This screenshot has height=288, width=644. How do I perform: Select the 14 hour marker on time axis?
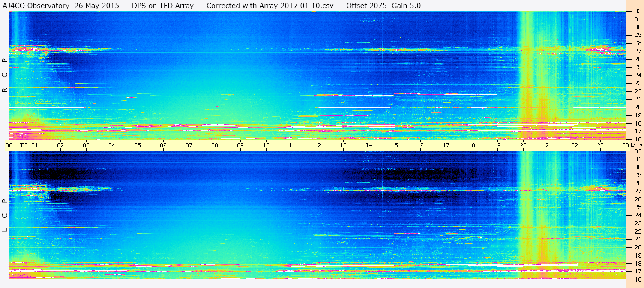click(369, 145)
